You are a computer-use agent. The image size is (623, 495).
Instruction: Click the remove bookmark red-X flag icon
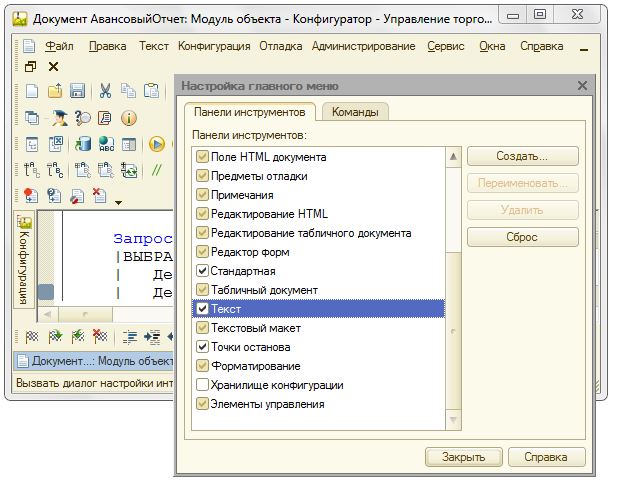tap(99, 195)
